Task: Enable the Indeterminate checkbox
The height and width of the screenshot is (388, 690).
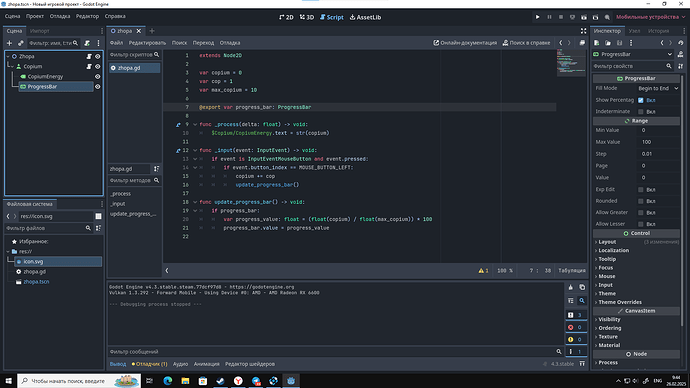Action: pos(641,112)
